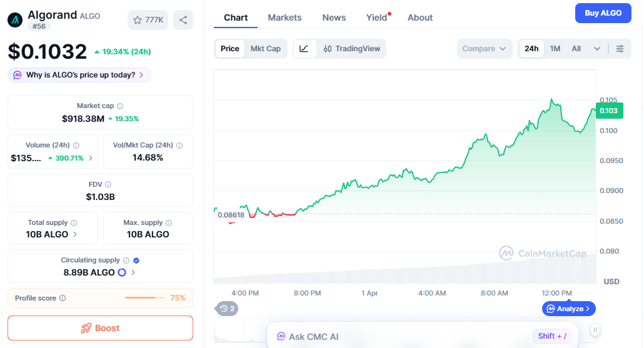This screenshot has height=348, width=644.
Task: Switch to line chart icon
Action: [x=304, y=49]
